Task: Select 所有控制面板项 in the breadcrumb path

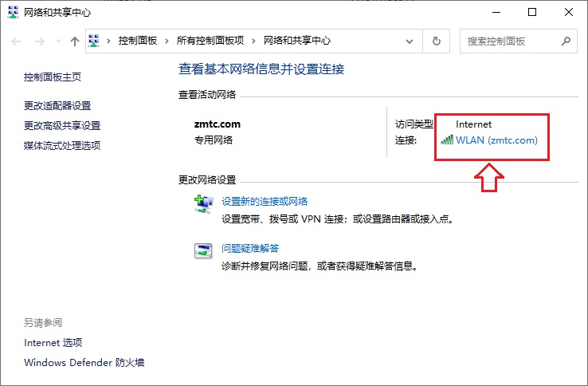Action: coord(210,41)
